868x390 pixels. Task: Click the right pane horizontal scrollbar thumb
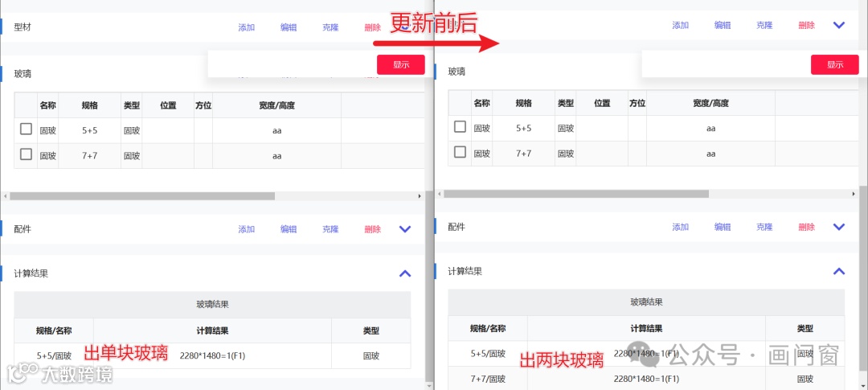pos(576,194)
